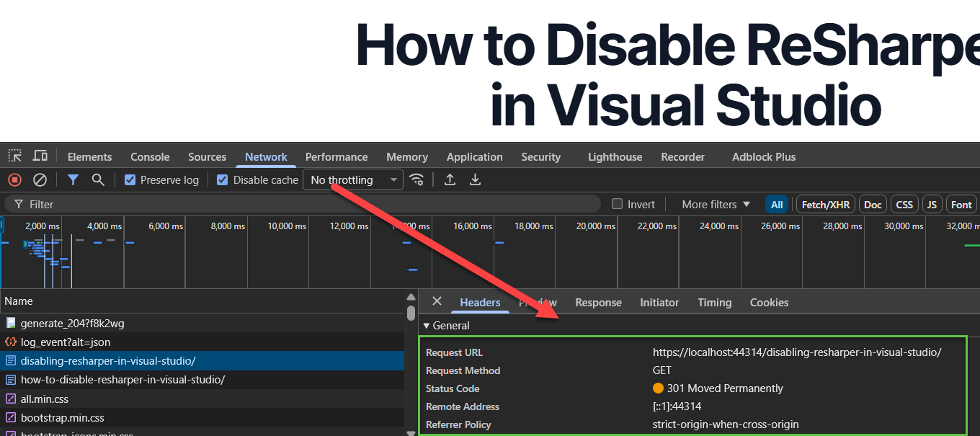Screen dimensions: 980x436
Task: Activate the inspect element picker icon
Action: click(x=15, y=156)
